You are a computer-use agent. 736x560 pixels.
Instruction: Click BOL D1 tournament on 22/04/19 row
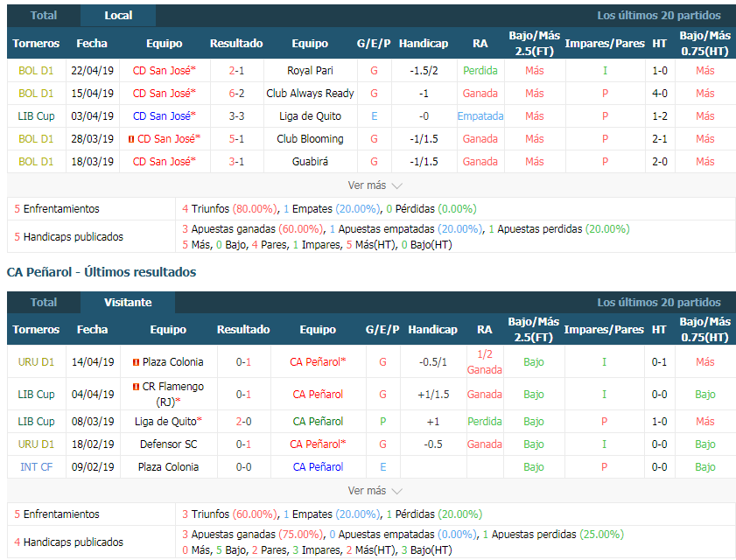coord(36,71)
